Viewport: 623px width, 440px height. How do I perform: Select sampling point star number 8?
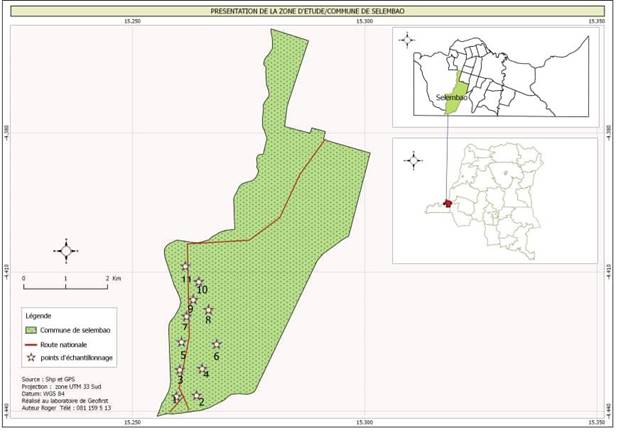pyautogui.click(x=208, y=311)
